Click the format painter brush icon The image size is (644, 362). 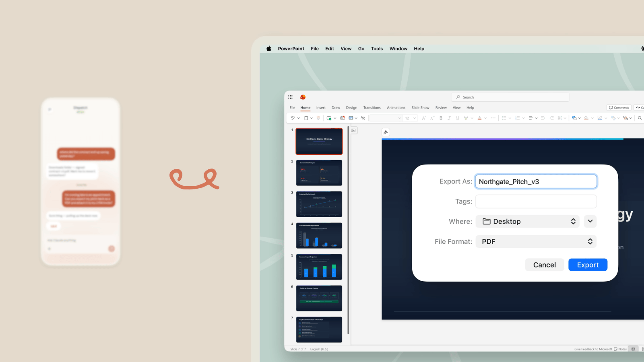(x=318, y=118)
